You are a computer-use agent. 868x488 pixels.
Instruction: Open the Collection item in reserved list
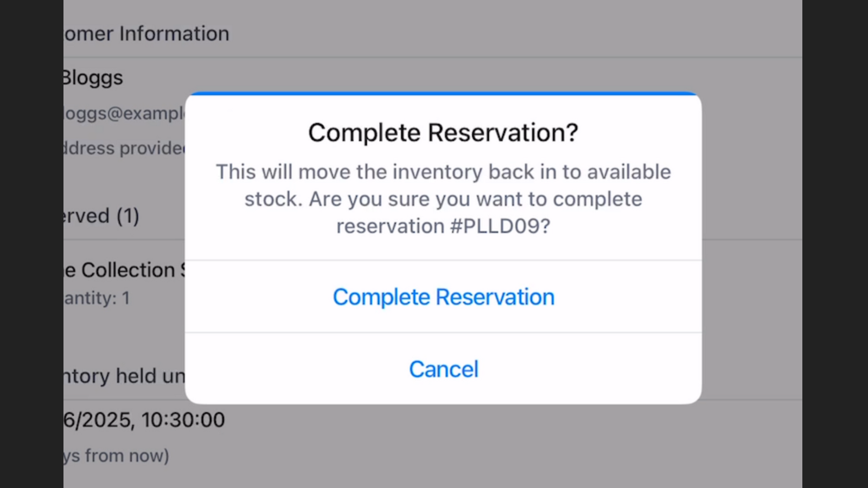tap(124, 270)
